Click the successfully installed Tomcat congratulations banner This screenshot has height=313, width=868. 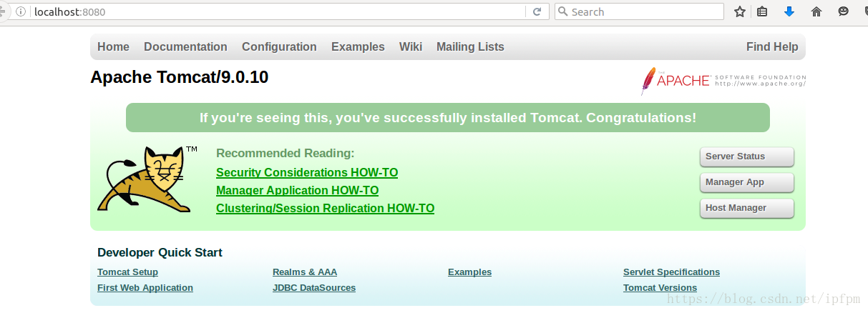pyautogui.click(x=448, y=118)
